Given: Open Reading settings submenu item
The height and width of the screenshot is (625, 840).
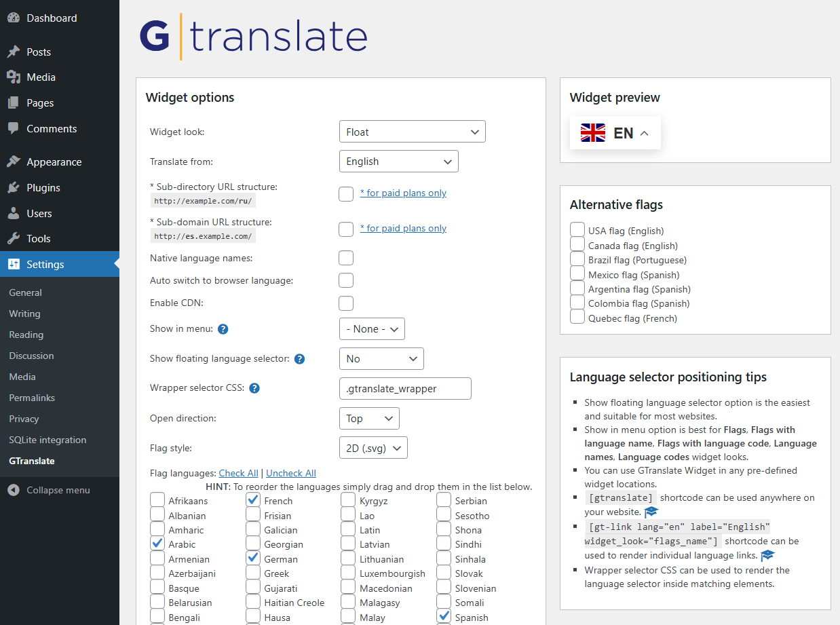Looking at the screenshot, I should point(26,335).
